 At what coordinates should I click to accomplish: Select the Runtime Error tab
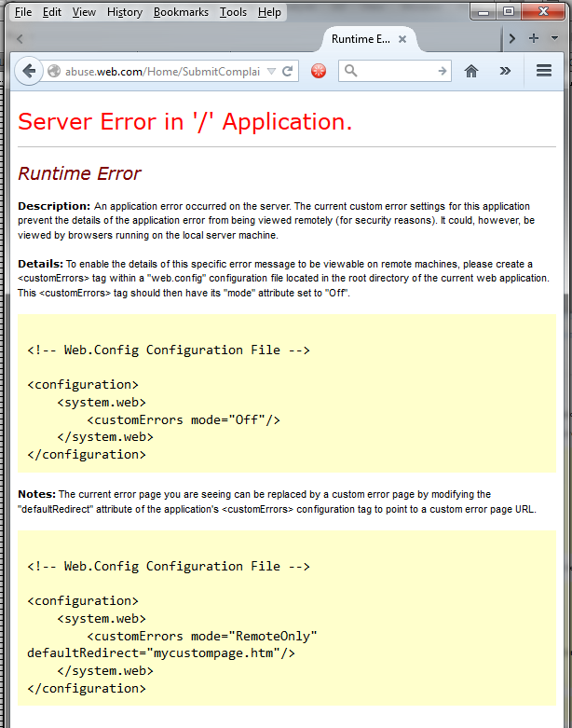361,39
